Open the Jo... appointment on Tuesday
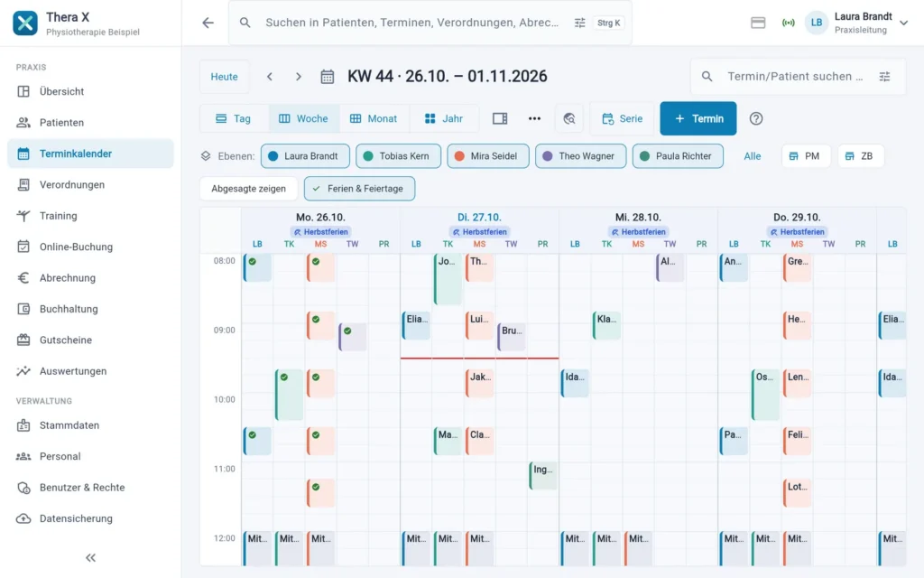 pos(448,279)
